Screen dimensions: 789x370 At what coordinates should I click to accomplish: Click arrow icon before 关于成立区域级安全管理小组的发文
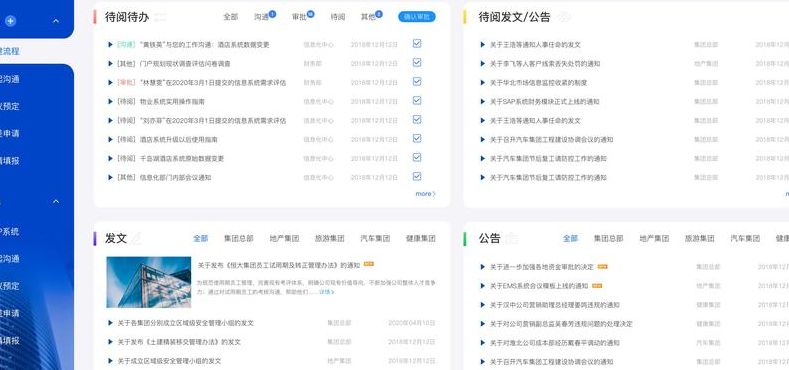pos(110,361)
